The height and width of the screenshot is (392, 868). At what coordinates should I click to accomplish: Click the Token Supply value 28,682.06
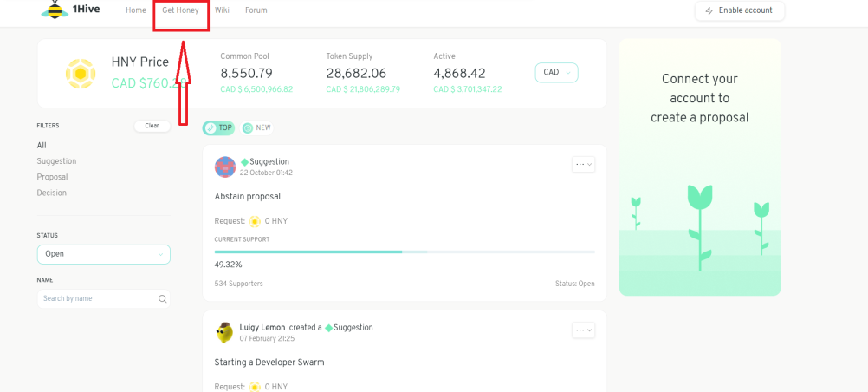click(356, 73)
